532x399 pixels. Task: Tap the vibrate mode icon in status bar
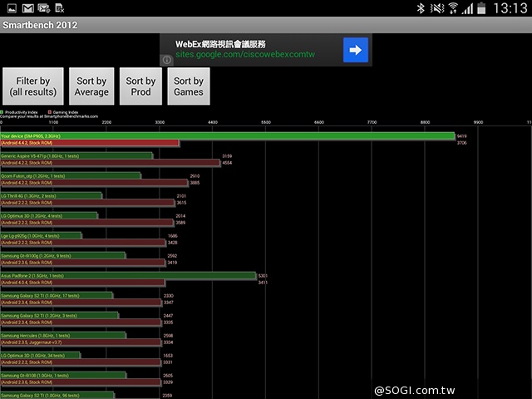click(436, 8)
